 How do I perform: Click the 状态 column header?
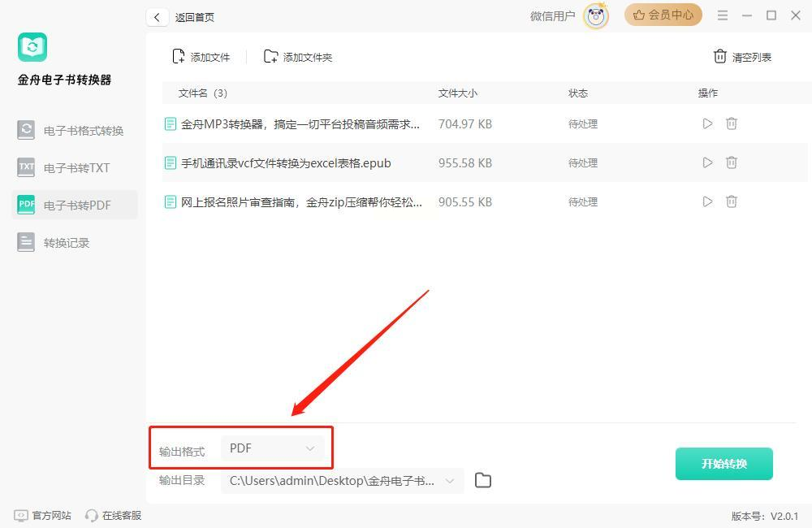click(578, 93)
